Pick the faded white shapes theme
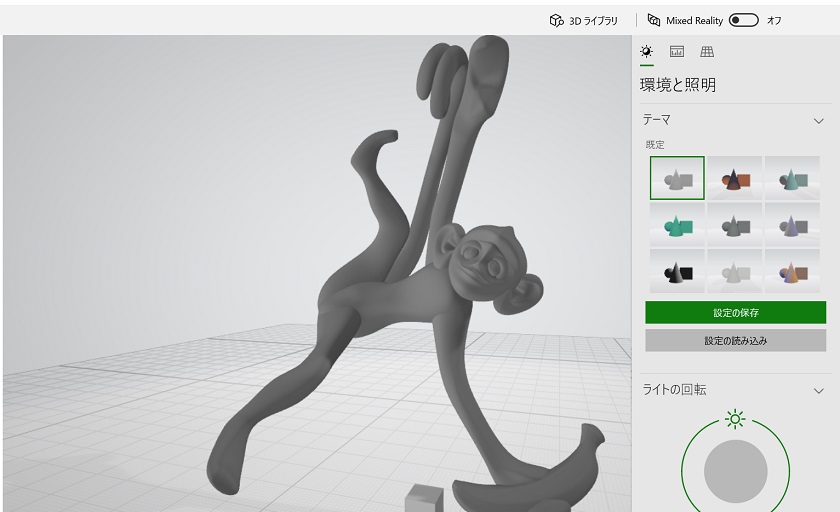Viewport: 840px width, 512px height. pyautogui.click(x=735, y=270)
